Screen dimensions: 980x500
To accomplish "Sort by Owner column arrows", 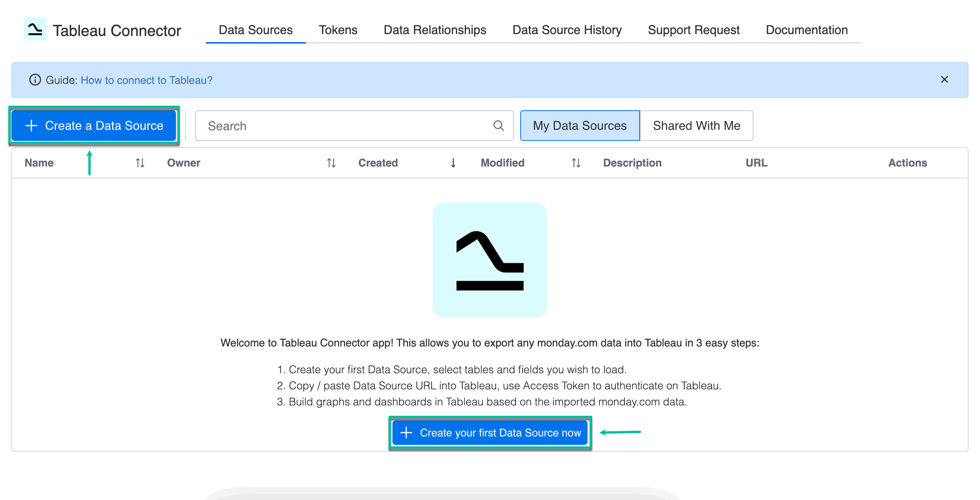I will (x=331, y=163).
